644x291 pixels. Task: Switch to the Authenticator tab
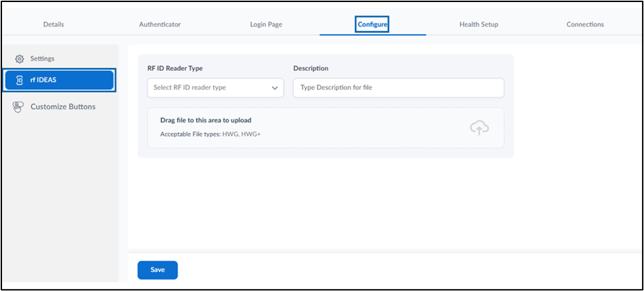pyautogui.click(x=160, y=25)
